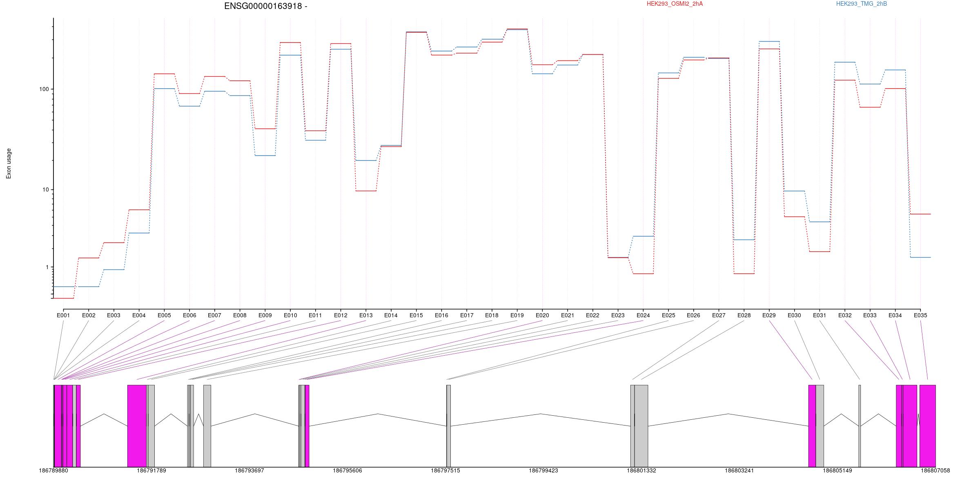Click the large magenta exon block near 186791789
This screenshot has height=490, width=980.
pyautogui.click(x=137, y=426)
